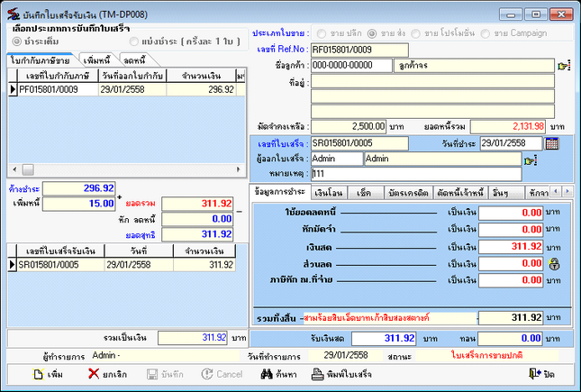This screenshot has height=392, width=581.
Task: Click the ยกเลิก button with red X
Action: pyautogui.click(x=108, y=374)
